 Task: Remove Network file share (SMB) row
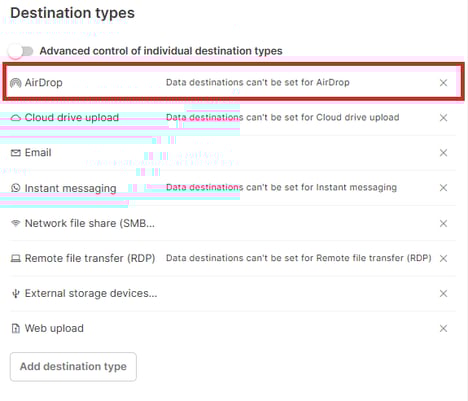click(443, 223)
